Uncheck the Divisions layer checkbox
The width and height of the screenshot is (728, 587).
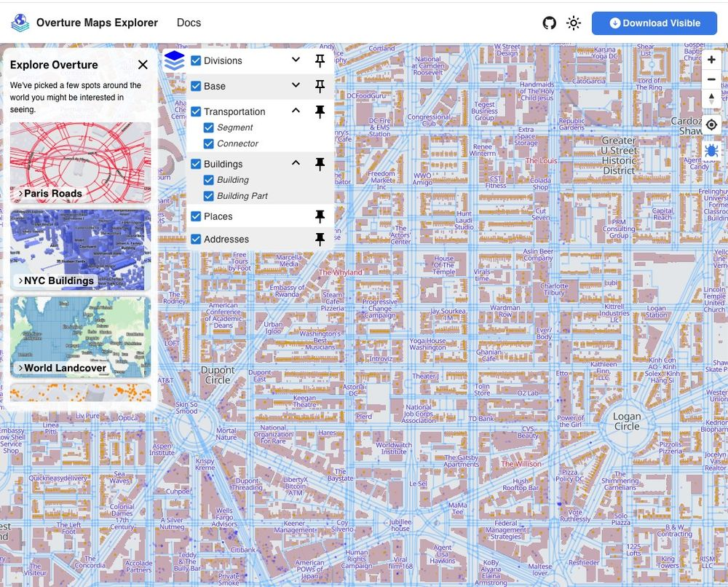[196, 60]
